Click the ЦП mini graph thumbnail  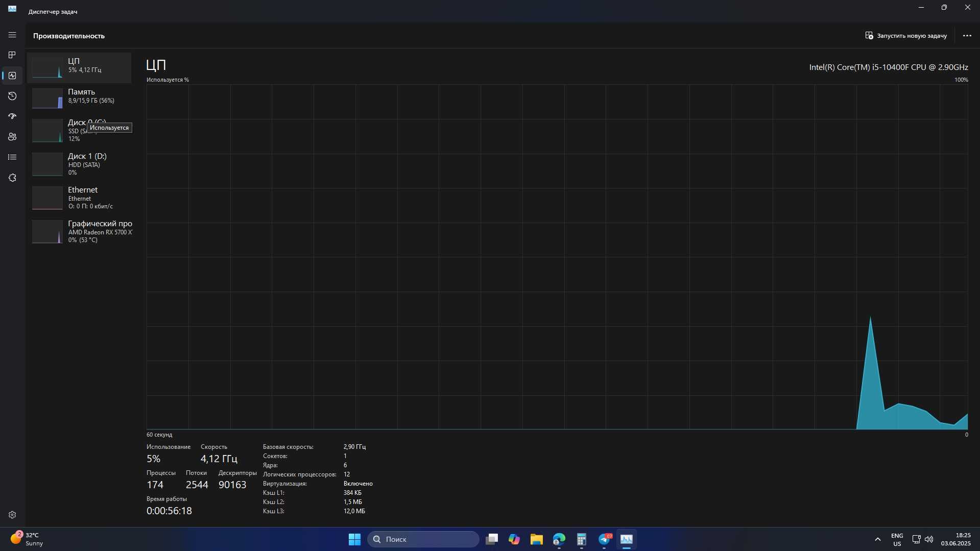[47, 67]
